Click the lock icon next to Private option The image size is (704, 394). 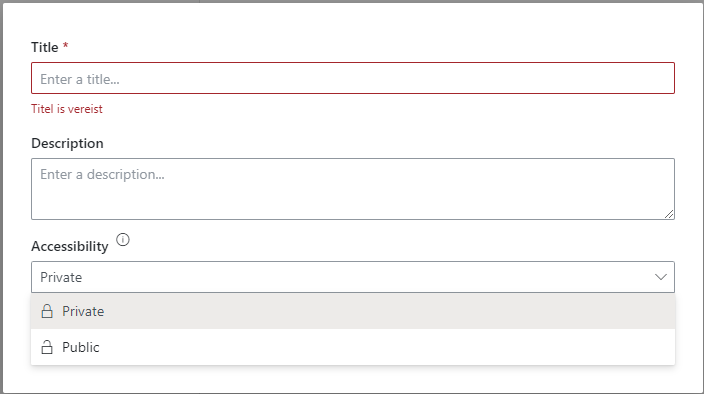coord(47,311)
